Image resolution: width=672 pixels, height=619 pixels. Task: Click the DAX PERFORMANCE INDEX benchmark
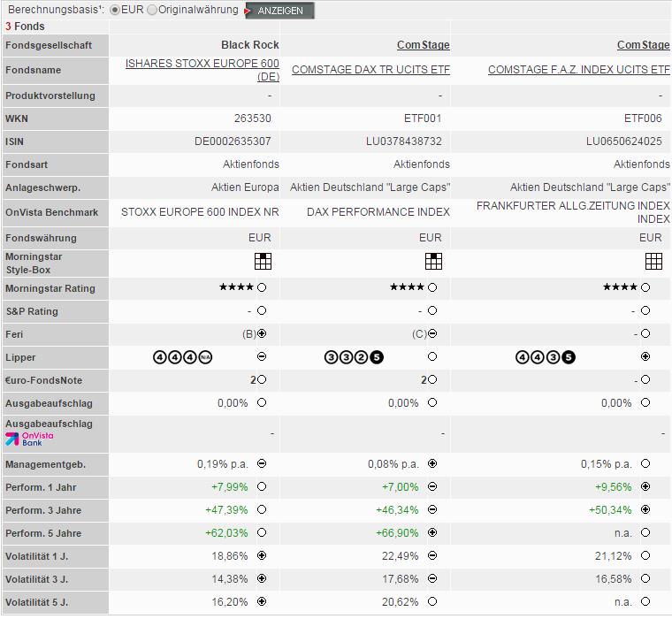pyautogui.click(x=378, y=212)
